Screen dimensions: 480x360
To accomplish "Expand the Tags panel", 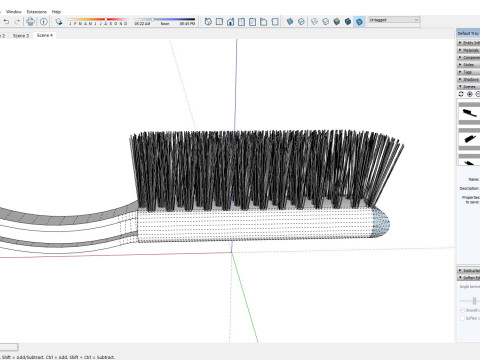I will click(x=468, y=72).
